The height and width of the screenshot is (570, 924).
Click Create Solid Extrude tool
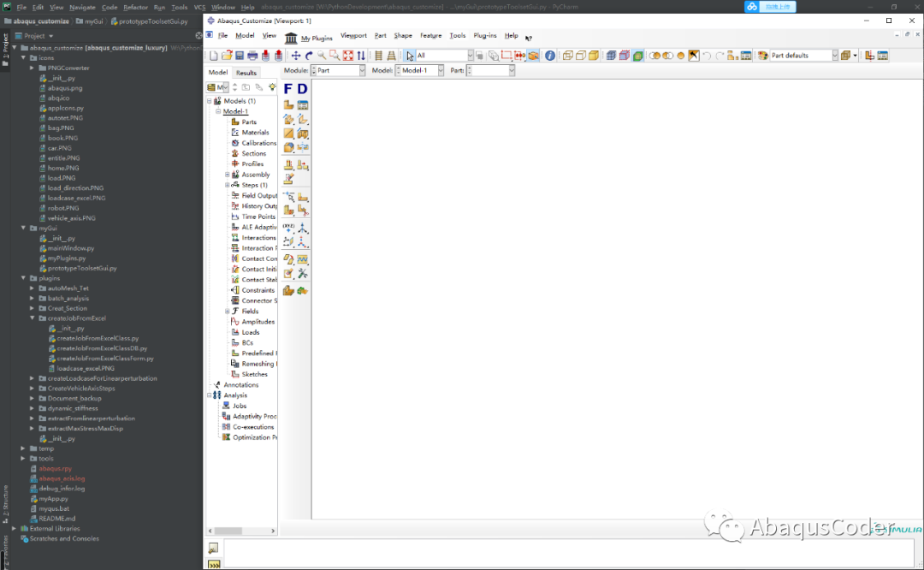[x=289, y=119]
